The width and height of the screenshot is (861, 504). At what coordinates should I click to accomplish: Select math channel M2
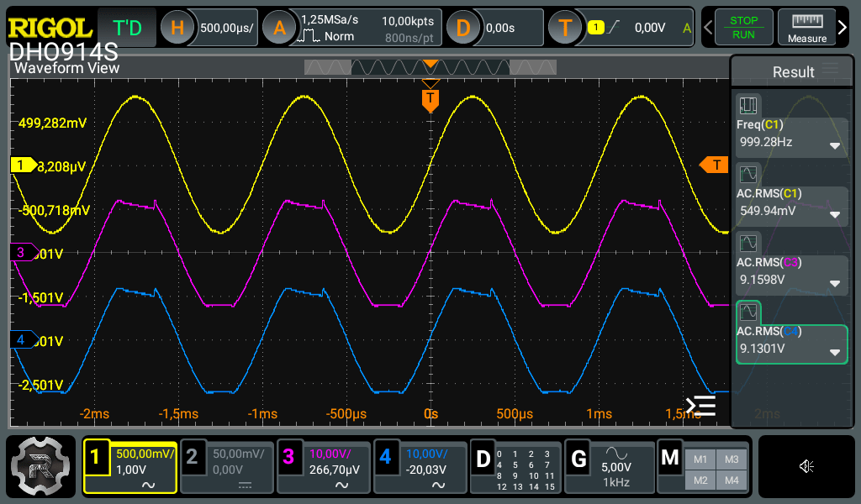[x=700, y=480]
